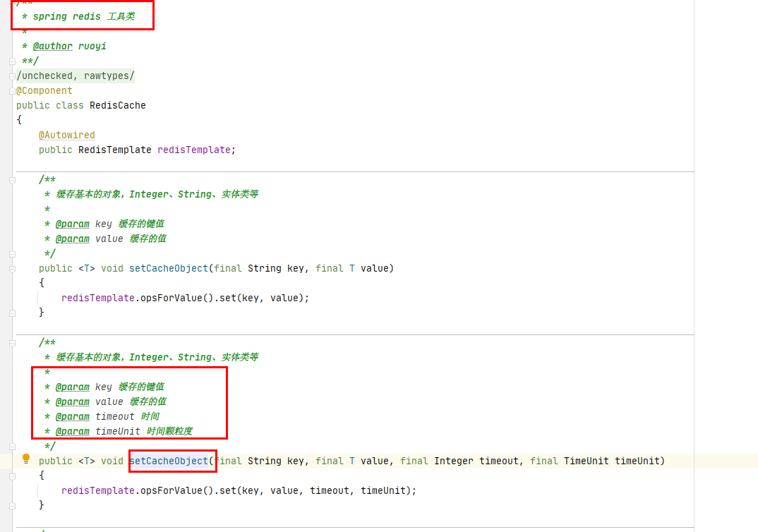Click RedisTemplate type in field declaration
Viewport: 758px width, 532px height.
(x=114, y=150)
